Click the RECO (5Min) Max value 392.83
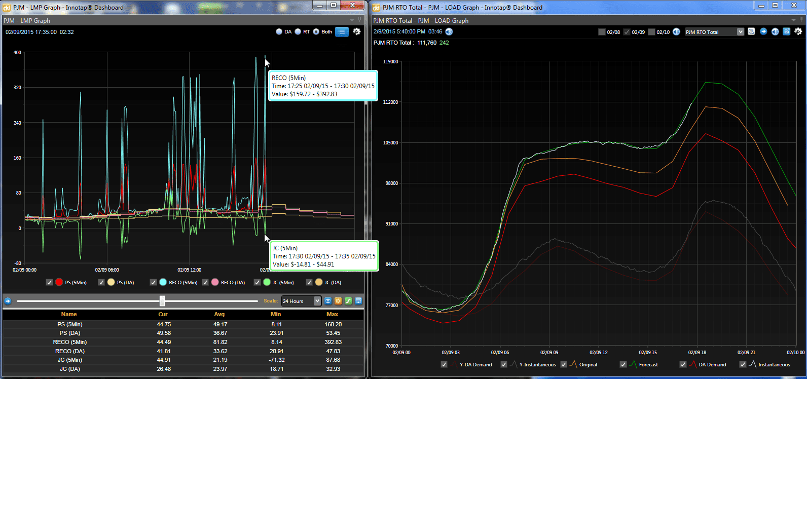The image size is (807, 532). coord(333,342)
